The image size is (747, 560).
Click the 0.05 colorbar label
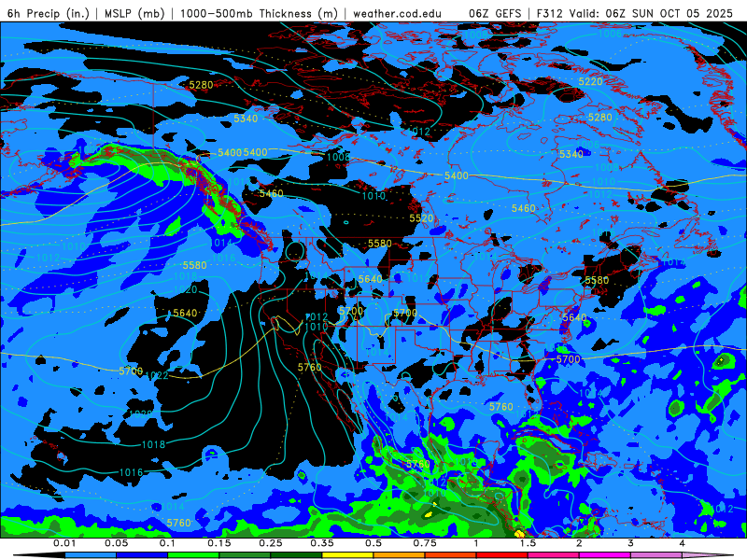point(116,543)
